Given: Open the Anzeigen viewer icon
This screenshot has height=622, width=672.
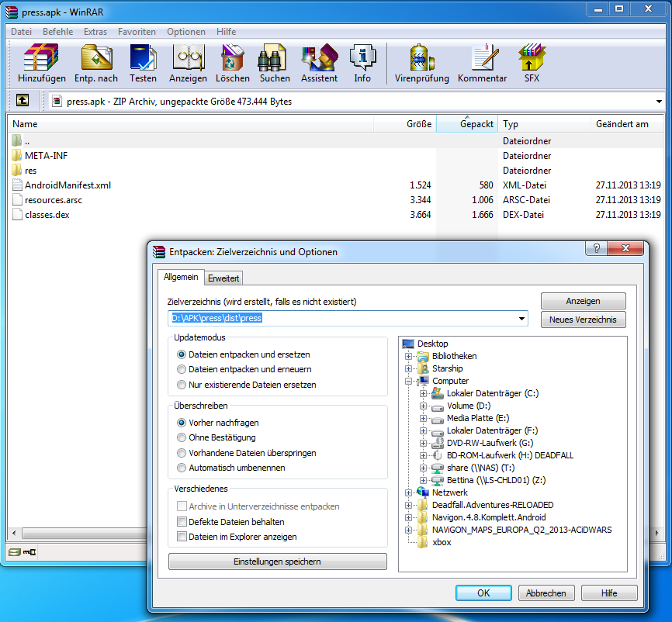Looking at the screenshot, I should point(188,59).
